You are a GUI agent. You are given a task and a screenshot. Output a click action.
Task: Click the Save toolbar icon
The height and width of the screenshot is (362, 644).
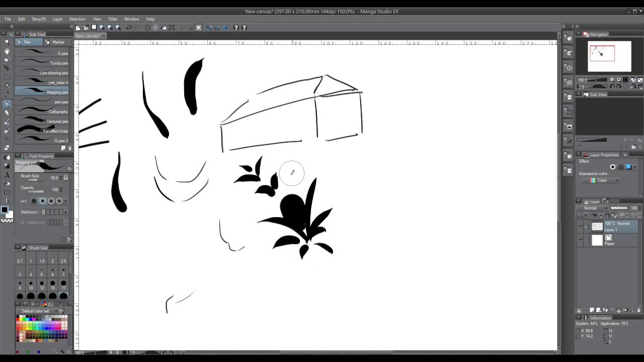coord(94,28)
